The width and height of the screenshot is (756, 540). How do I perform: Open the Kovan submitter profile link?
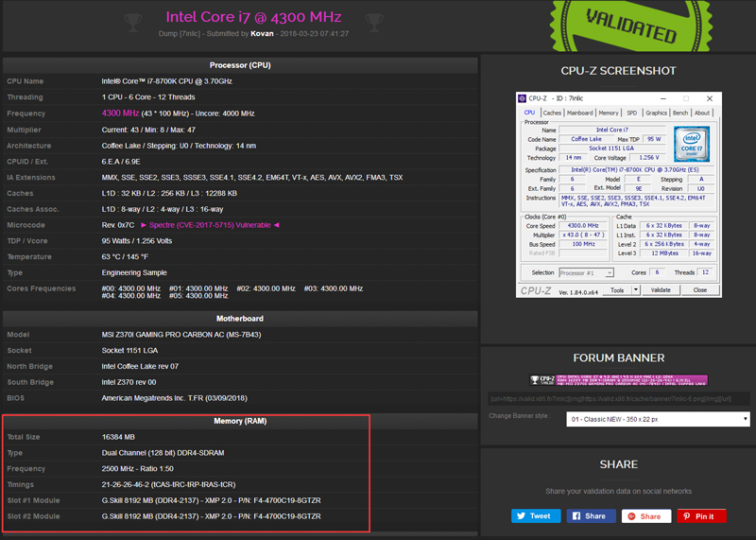click(x=262, y=34)
